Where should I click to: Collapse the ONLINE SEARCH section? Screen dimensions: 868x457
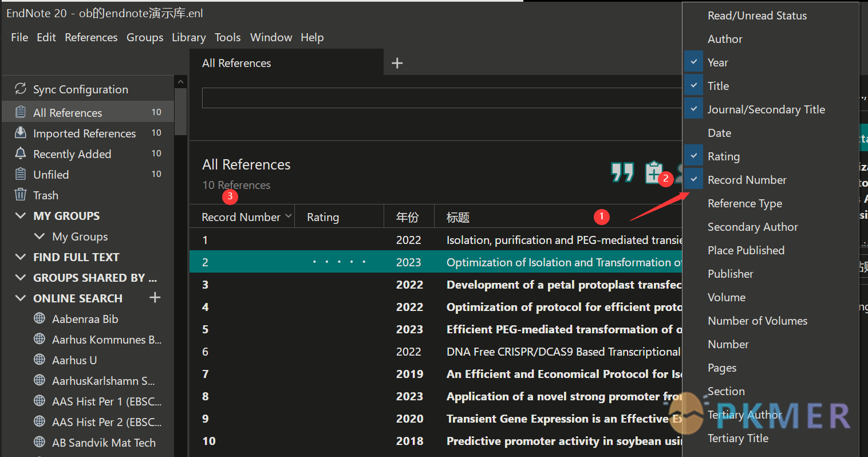click(x=21, y=298)
